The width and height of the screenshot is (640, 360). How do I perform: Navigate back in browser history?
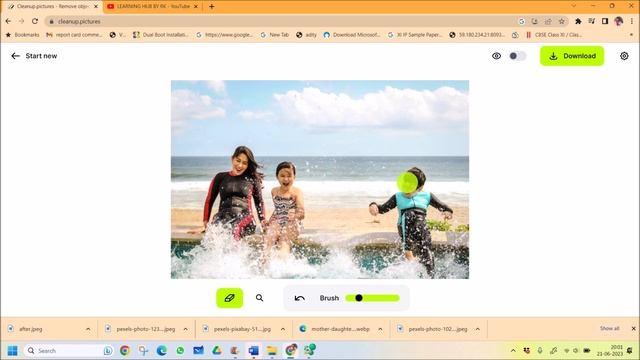(x=8, y=21)
